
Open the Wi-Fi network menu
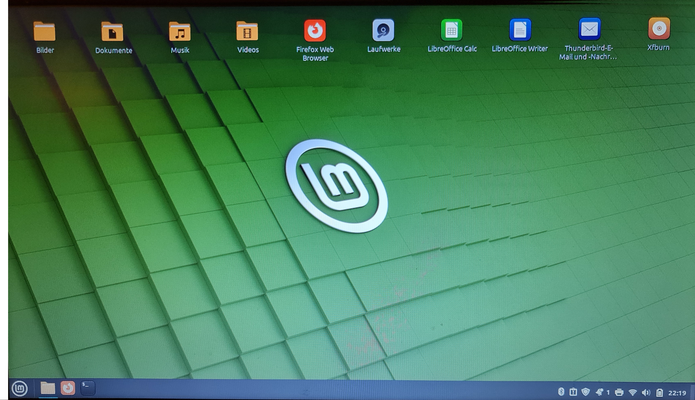click(x=632, y=390)
